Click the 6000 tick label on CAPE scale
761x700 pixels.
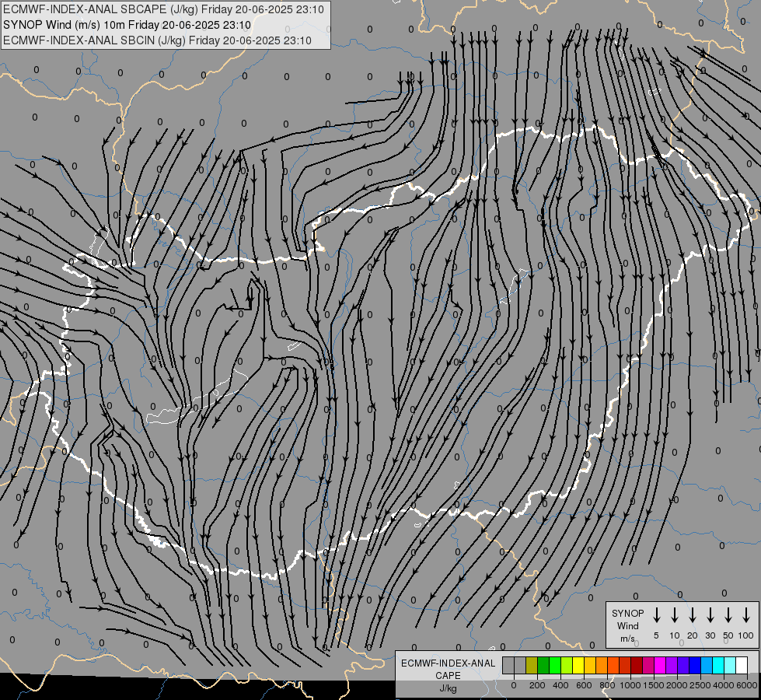pos(747,685)
